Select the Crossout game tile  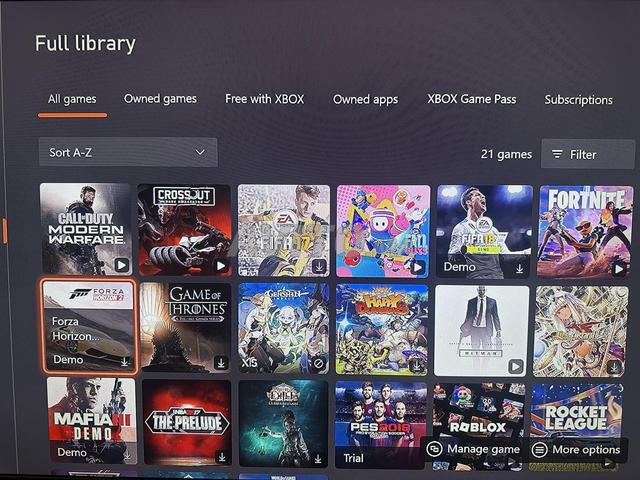[x=184, y=230]
